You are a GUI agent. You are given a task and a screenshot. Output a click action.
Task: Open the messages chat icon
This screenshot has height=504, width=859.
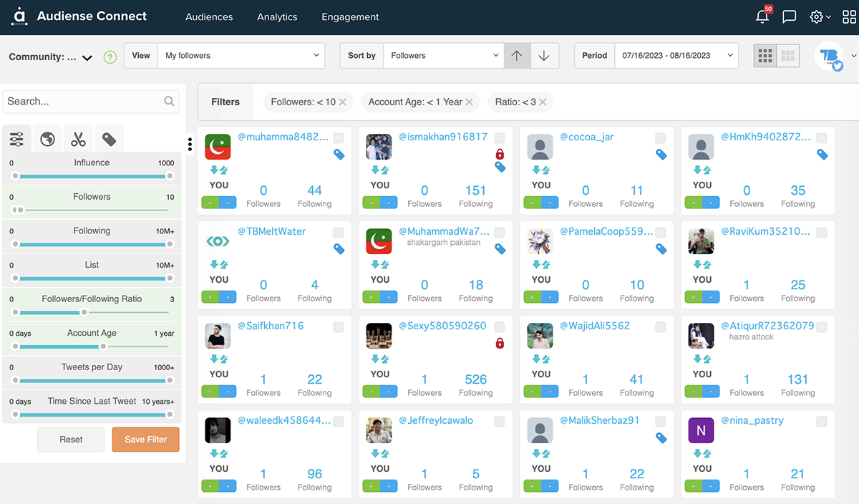[x=790, y=16]
